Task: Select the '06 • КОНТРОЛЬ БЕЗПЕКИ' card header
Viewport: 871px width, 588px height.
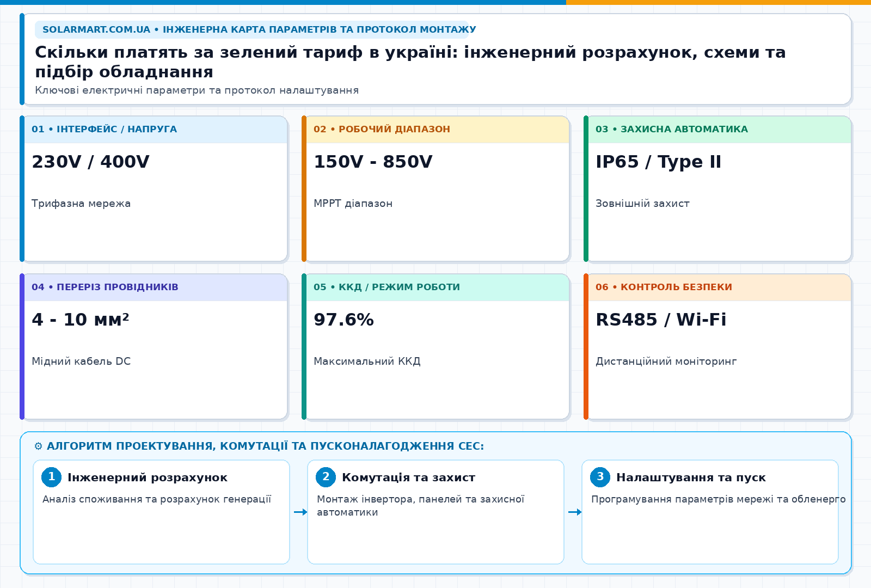Action: click(x=720, y=287)
